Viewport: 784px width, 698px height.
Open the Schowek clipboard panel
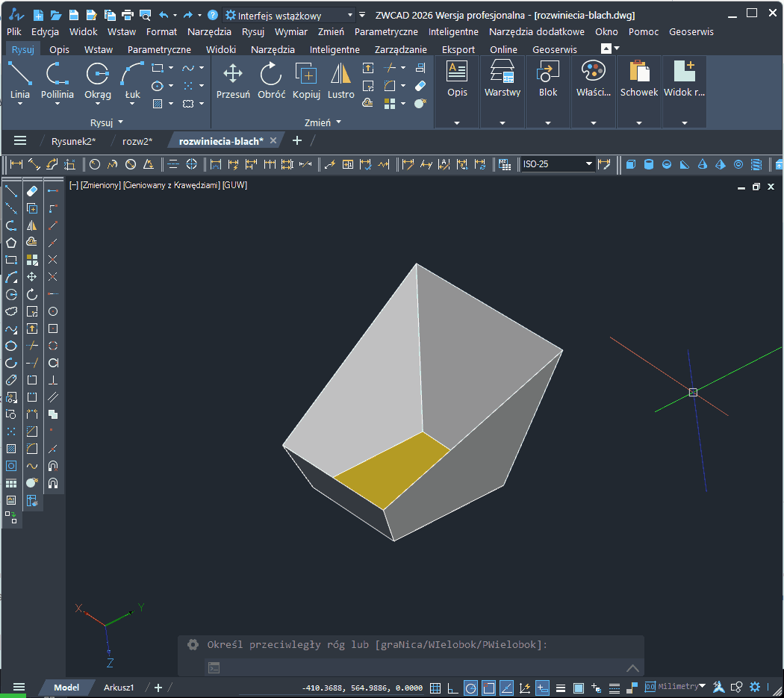tap(639, 78)
